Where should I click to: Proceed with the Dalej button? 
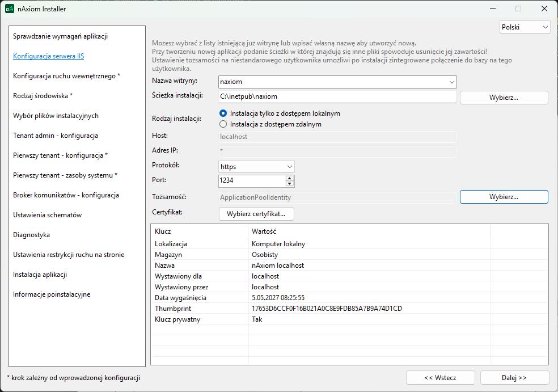514,378
